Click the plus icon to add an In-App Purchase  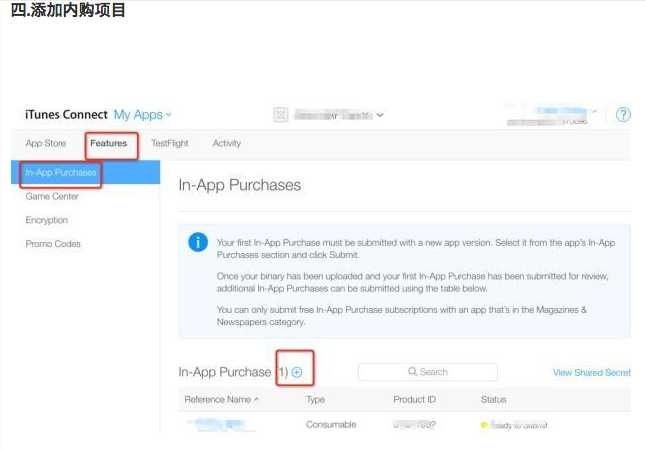tap(297, 372)
